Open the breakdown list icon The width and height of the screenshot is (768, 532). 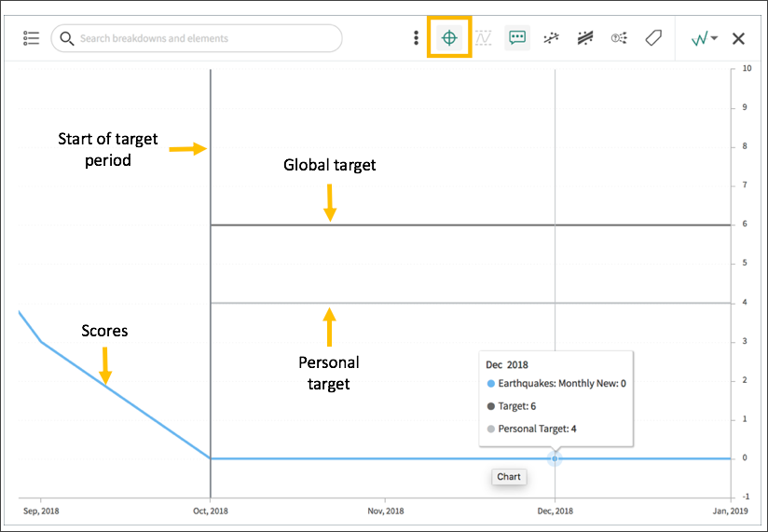(31, 38)
